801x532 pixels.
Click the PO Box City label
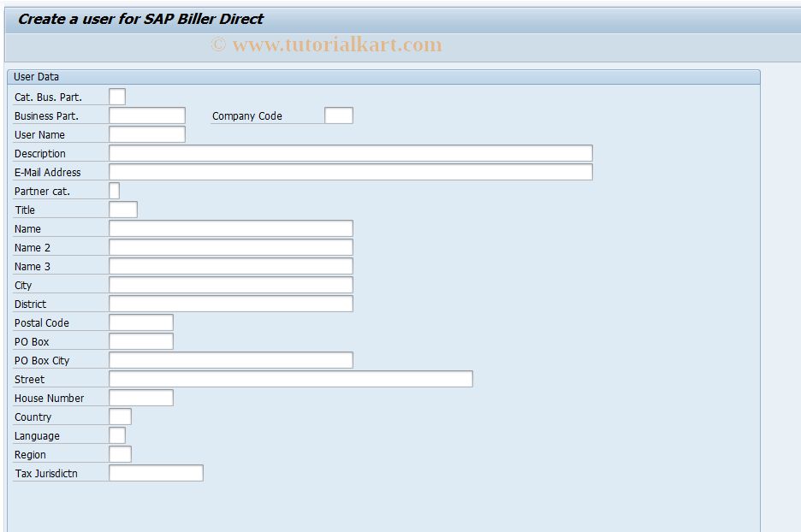(x=42, y=361)
